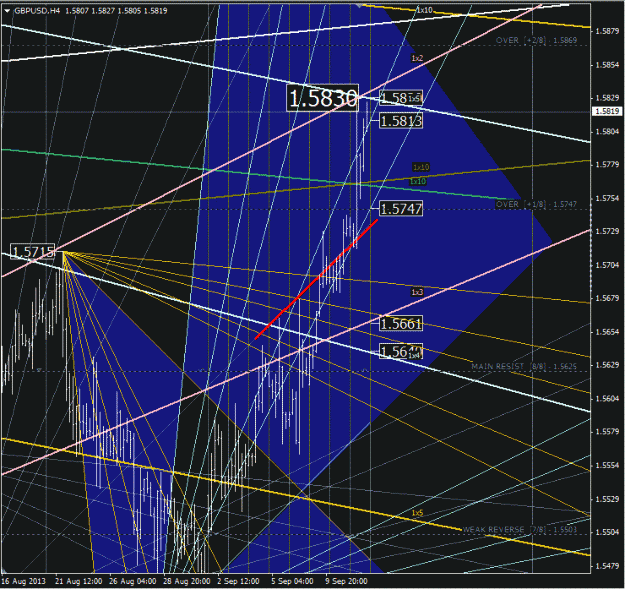The width and height of the screenshot is (625, 589).
Task: Click 1.5704 on the price axis
Action: (607, 265)
